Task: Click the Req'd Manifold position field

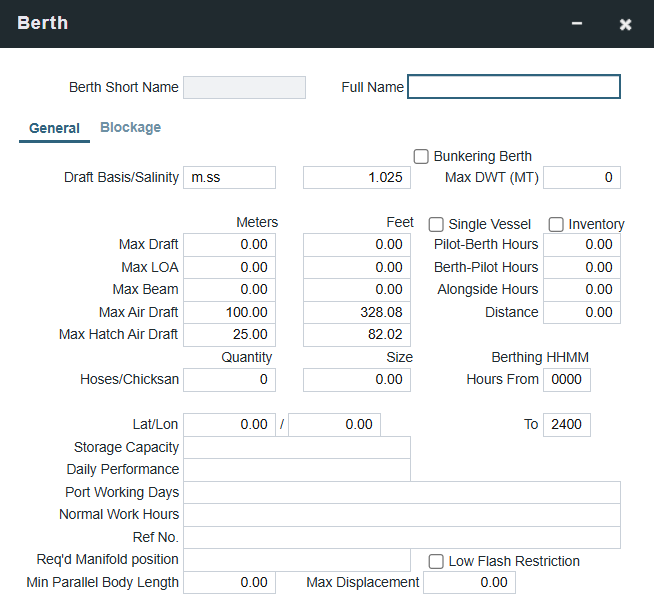Action: (296, 560)
